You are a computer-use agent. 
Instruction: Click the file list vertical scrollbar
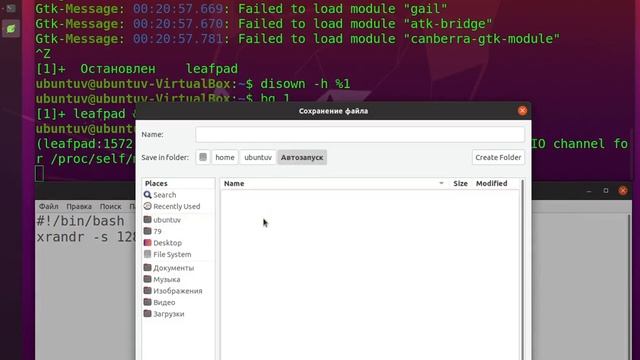522,269
